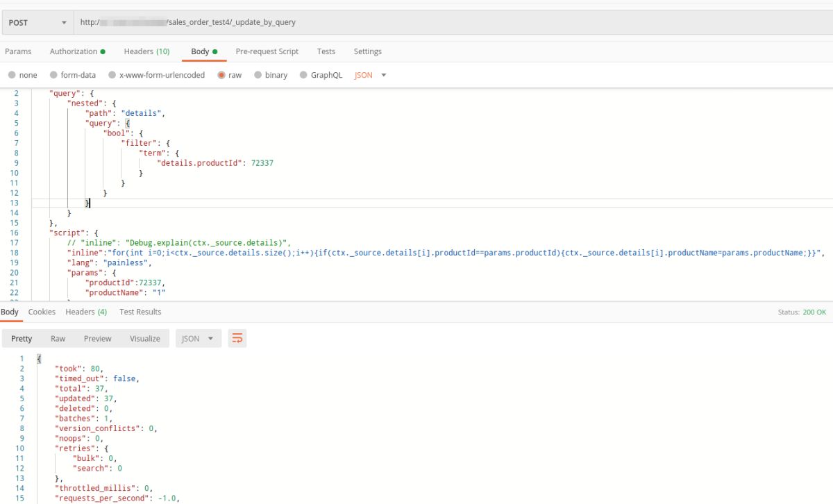The image size is (833, 504).
Task: Click the "nested": { line
Action: coord(92,103)
